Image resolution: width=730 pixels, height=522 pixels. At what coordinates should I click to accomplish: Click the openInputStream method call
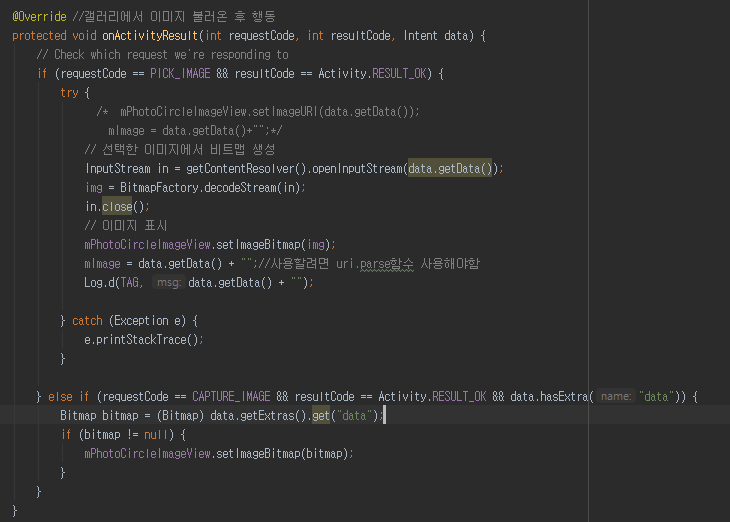click(357, 169)
